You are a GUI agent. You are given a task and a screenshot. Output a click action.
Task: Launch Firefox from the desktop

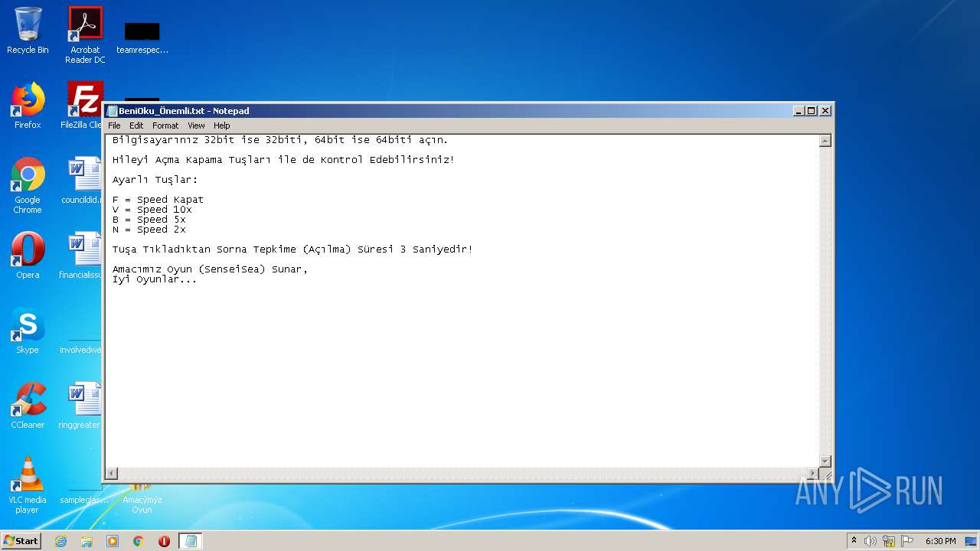pyautogui.click(x=28, y=105)
